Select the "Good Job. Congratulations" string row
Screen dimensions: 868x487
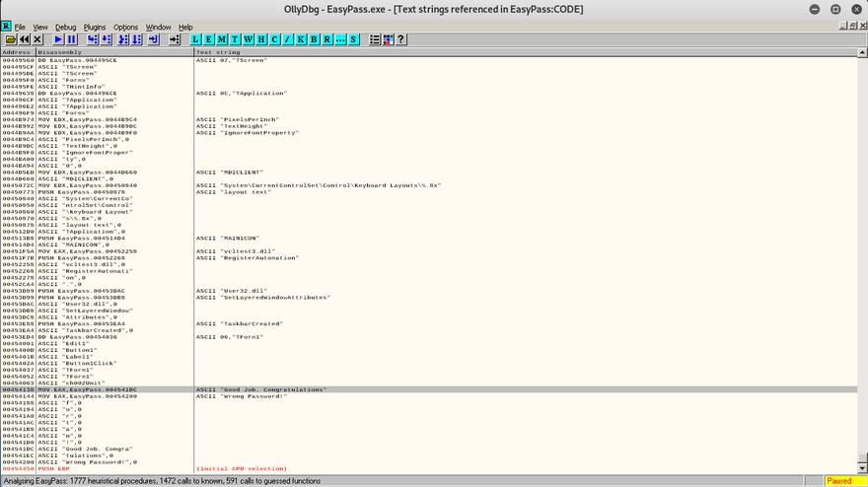point(429,389)
